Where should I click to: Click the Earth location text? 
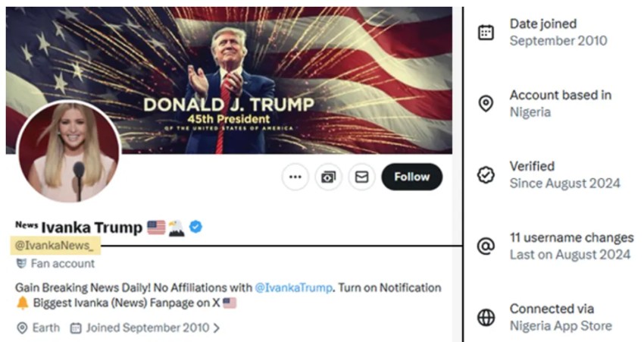(x=45, y=328)
